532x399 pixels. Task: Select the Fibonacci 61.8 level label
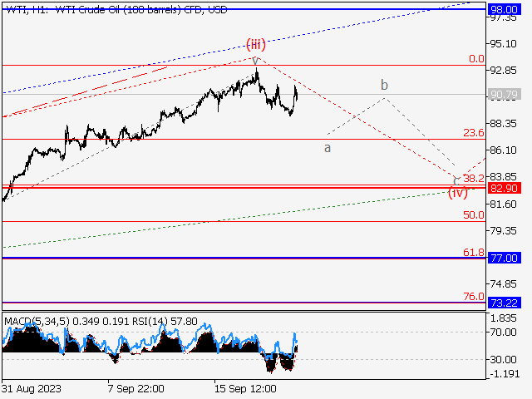[474, 252]
